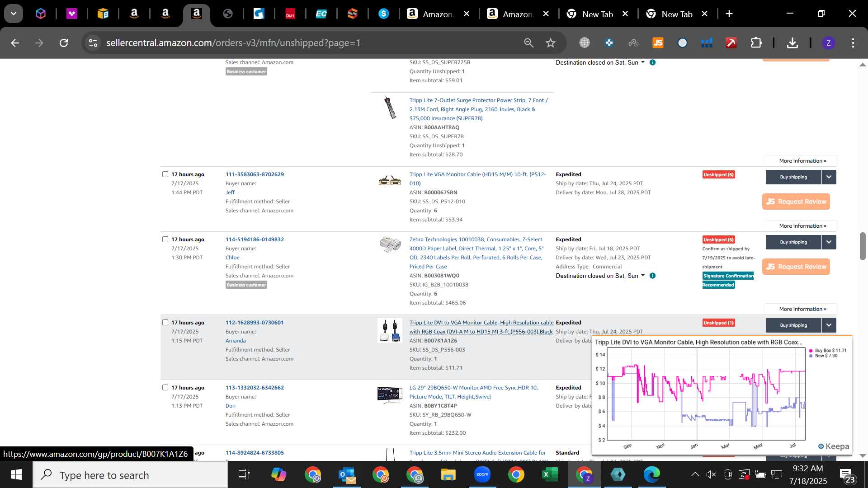This screenshot has height=488, width=868.
Task: Expand More information under surge protector order
Action: (x=801, y=161)
